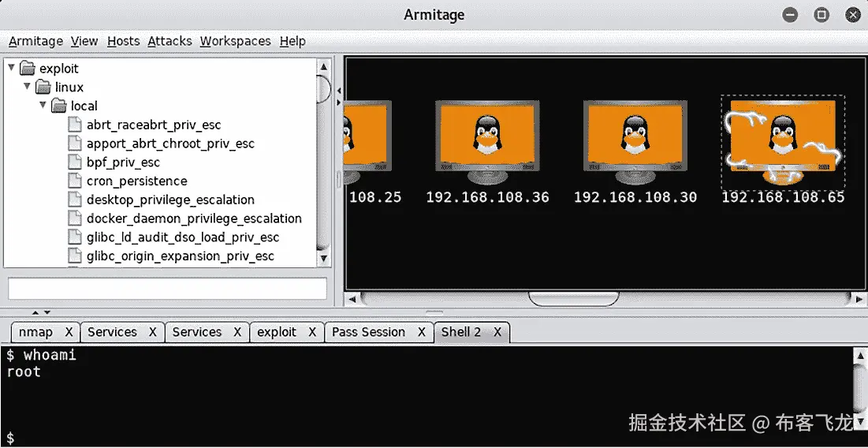Screen dimensions: 868x448
Task: Minimize the Armitage window
Action: pyautogui.click(x=790, y=15)
